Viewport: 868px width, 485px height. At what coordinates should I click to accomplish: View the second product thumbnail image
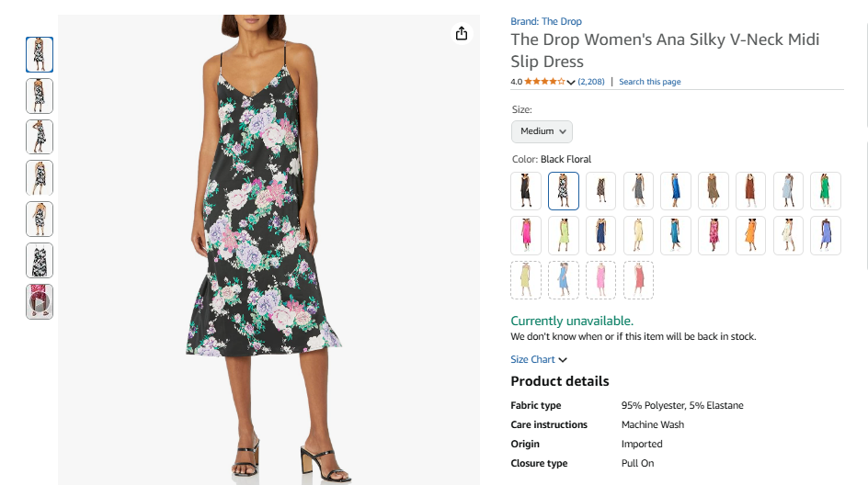40,96
